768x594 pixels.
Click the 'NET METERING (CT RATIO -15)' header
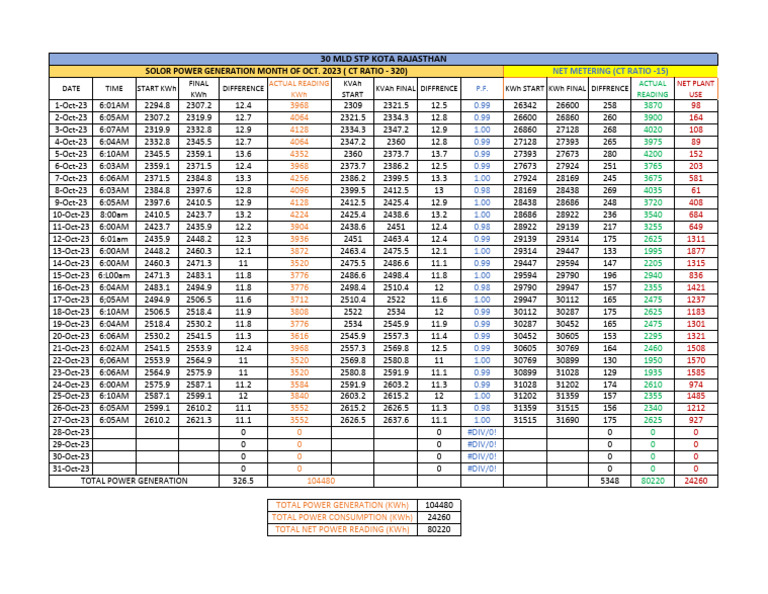[610, 71]
